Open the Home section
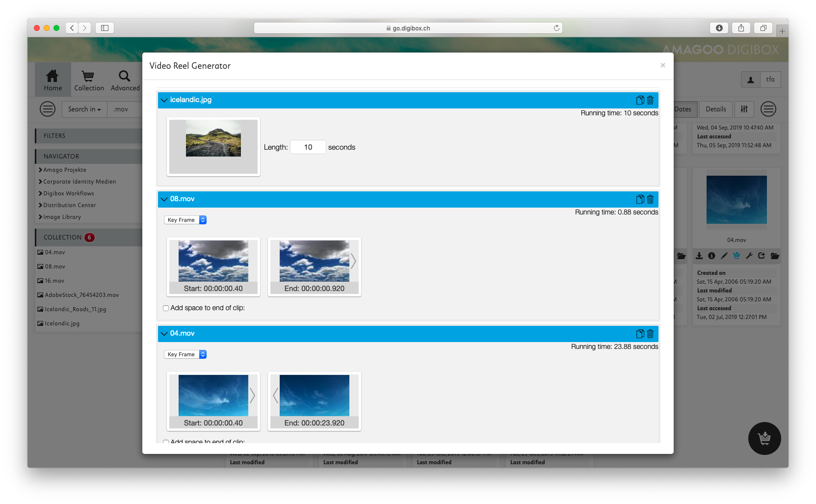Viewport: 816px width, 504px height. [x=53, y=80]
